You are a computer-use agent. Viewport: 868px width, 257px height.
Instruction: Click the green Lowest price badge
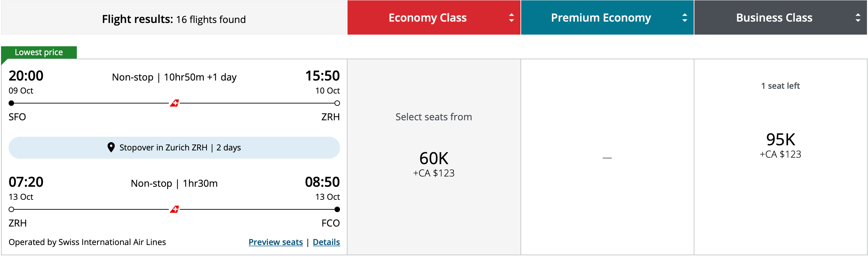38,52
